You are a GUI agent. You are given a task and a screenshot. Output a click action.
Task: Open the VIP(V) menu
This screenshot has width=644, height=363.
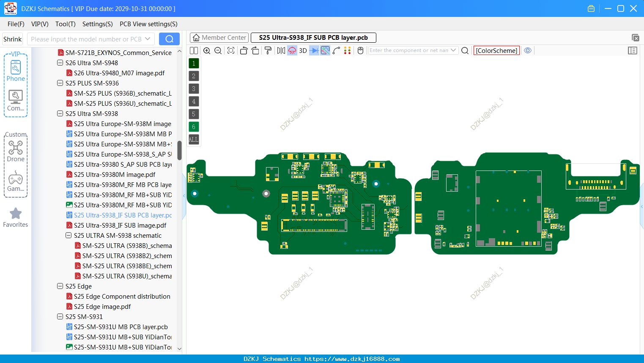coord(40,24)
